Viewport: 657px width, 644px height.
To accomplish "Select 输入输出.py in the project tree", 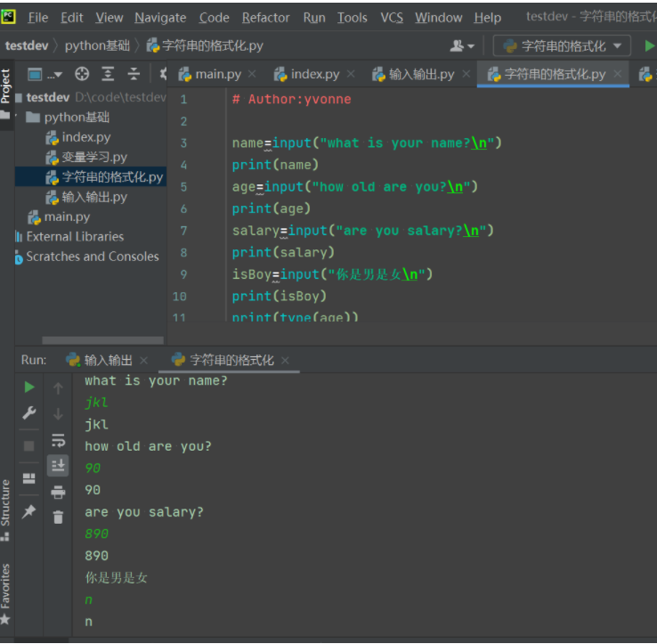I will click(94, 197).
